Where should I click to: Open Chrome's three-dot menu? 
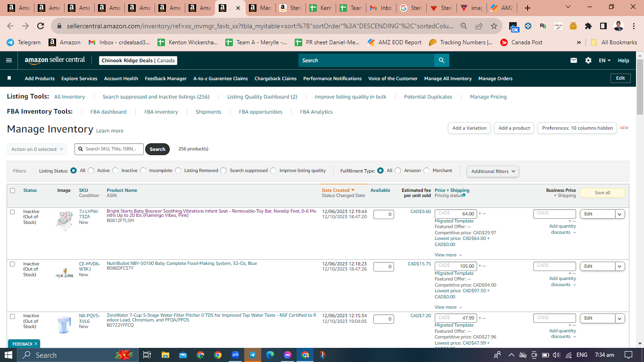pos(633,26)
